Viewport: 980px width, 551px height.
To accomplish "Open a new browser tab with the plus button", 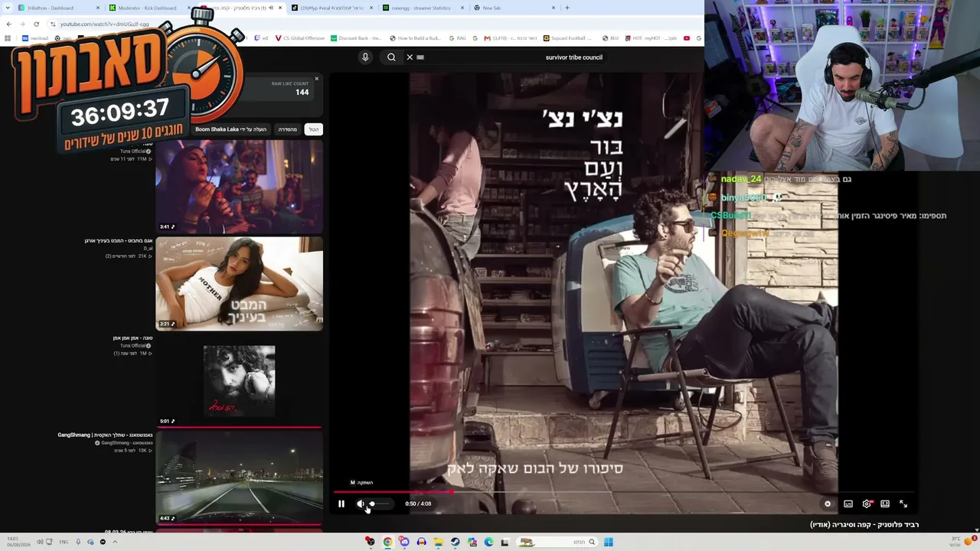I will pyautogui.click(x=567, y=8).
